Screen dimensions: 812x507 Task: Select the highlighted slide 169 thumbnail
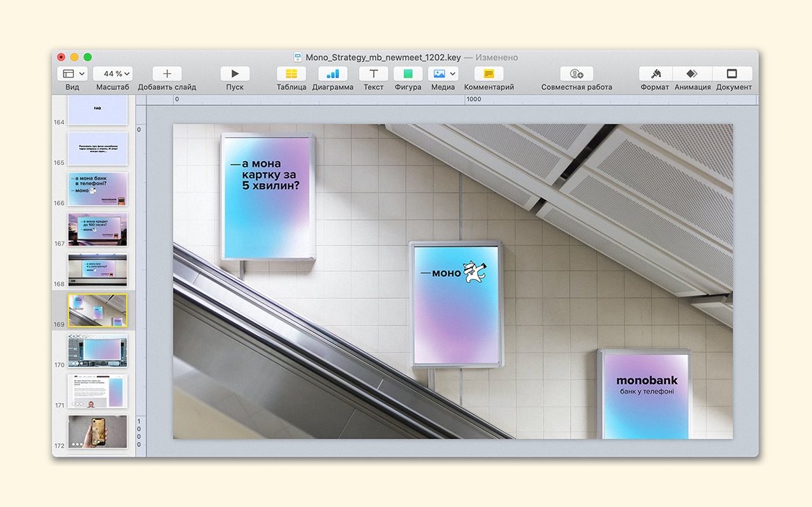tap(98, 310)
